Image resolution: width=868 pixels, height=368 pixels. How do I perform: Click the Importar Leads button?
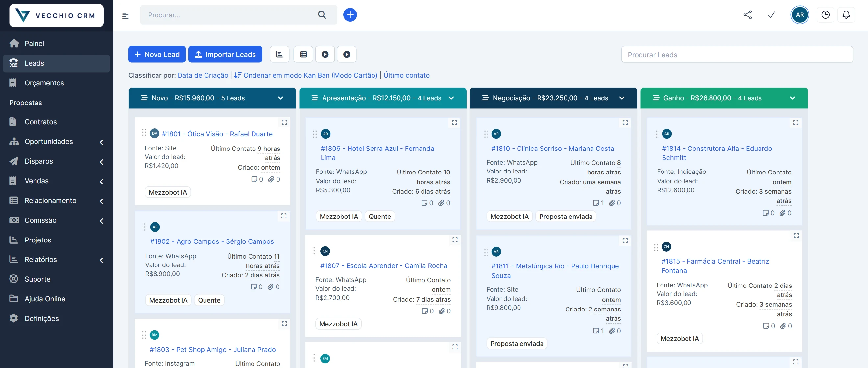[225, 54]
